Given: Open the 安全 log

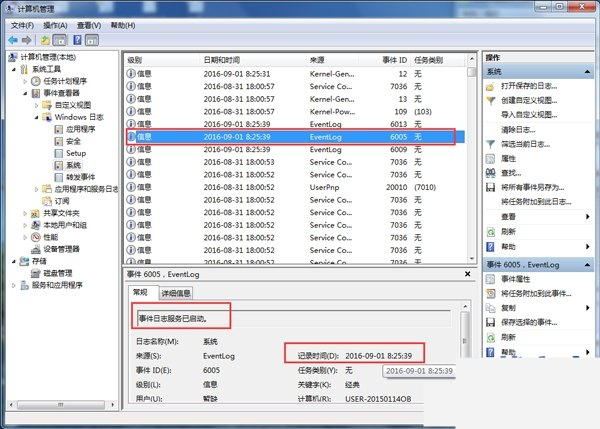Looking at the screenshot, I should click(x=73, y=141).
